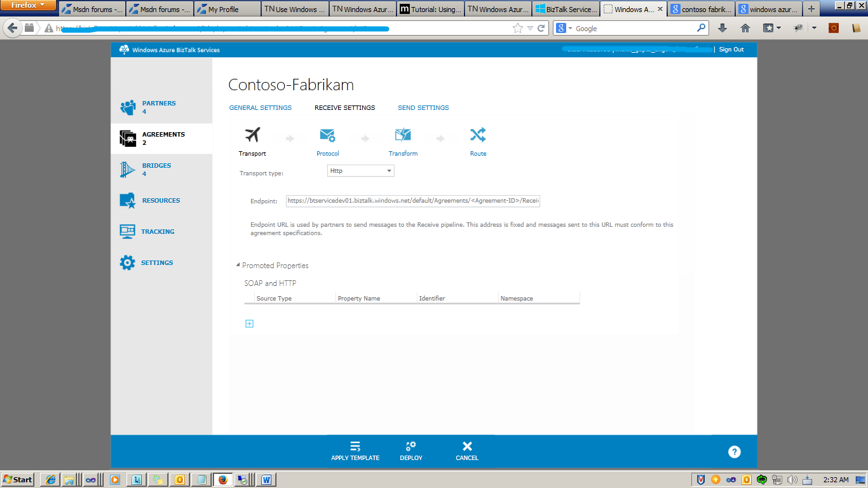Open the Bridges bridge icon
868x488 pixels.
(x=128, y=170)
